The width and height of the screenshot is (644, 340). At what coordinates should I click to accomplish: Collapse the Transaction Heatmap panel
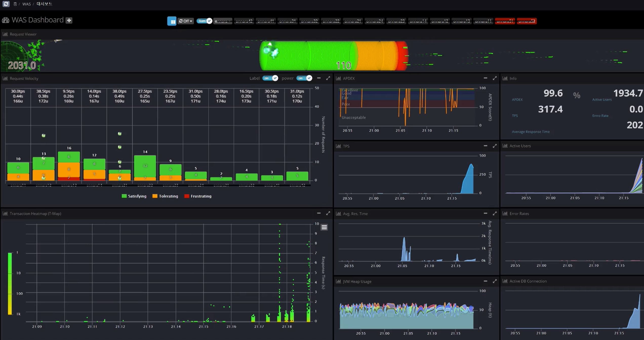coord(319,213)
